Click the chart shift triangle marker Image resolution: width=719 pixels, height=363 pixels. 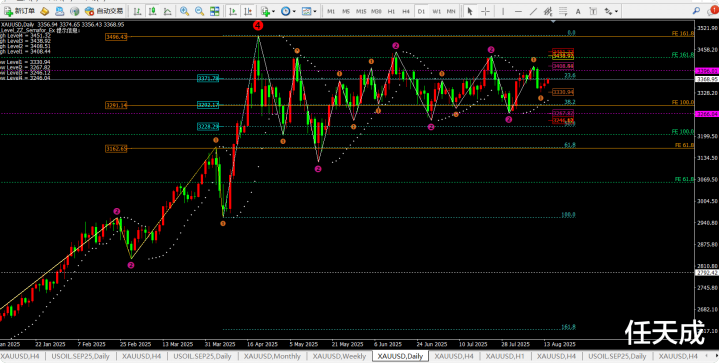pyautogui.click(x=553, y=22)
